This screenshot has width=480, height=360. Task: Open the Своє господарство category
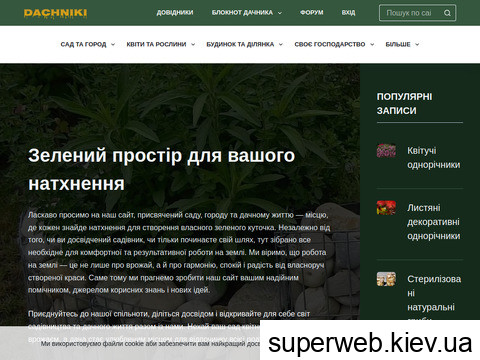click(330, 44)
